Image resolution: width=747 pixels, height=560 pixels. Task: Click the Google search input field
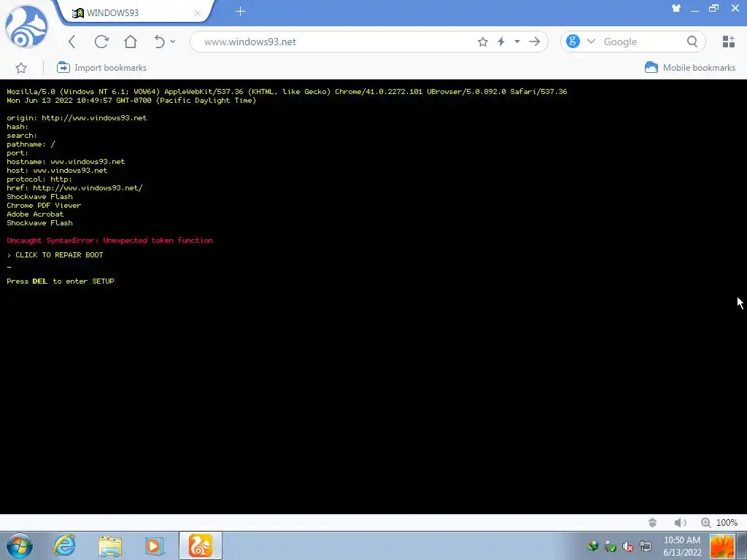point(640,42)
